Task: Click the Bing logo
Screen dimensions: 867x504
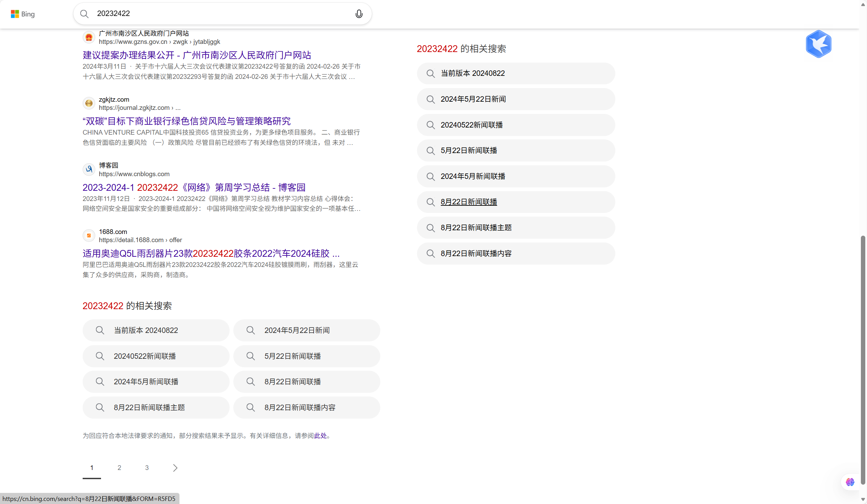Action: coord(23,14)
